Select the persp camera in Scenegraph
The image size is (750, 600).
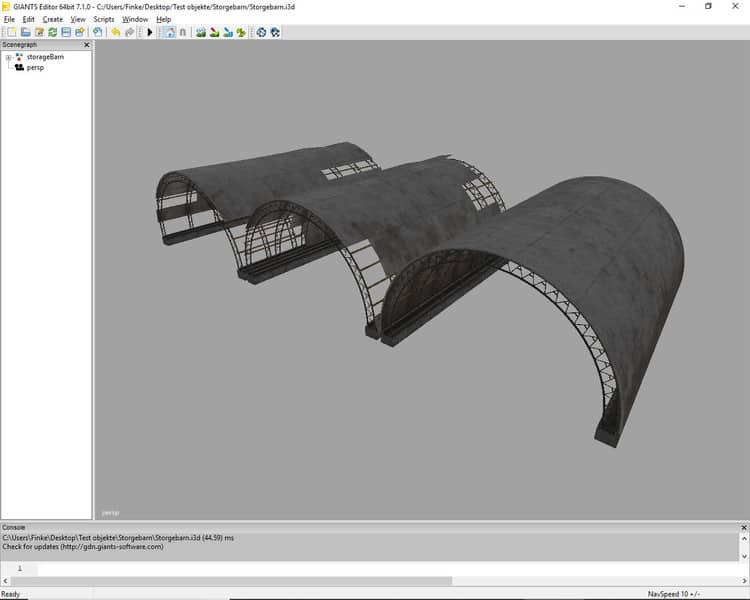35,67
